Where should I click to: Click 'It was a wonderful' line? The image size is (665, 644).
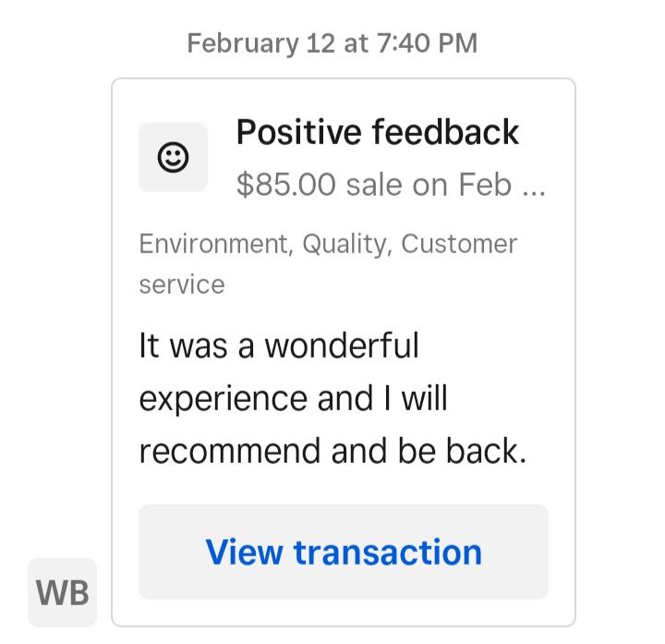pyautogui.click(x=279, y=346)
